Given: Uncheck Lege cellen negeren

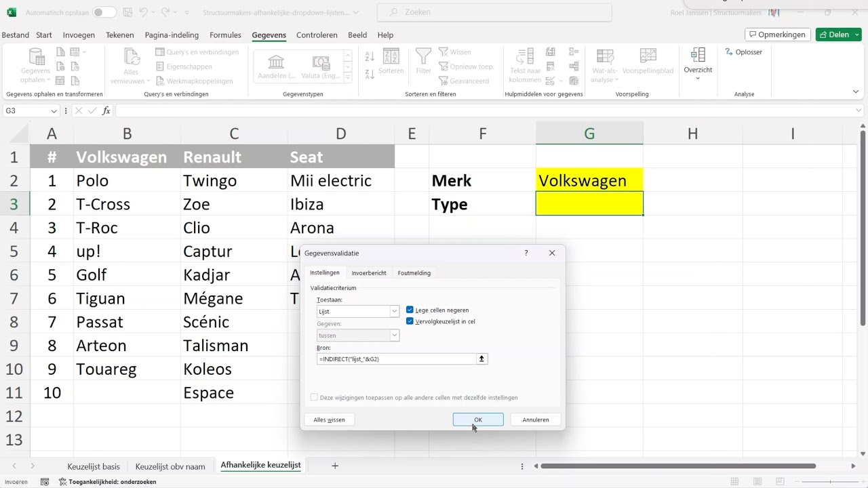Looking at the screenshot, I should (410, 310).
